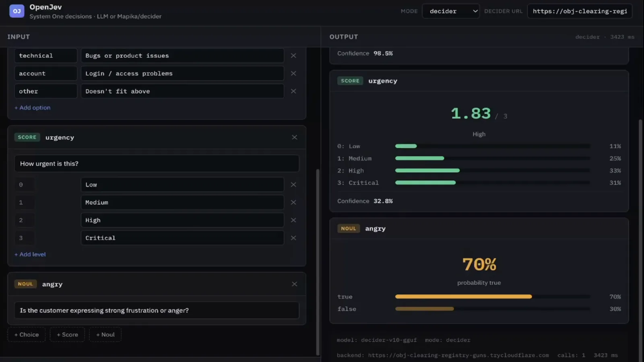Edit the Critical level label field
644x362 pixels.
(x=182, y=238)
